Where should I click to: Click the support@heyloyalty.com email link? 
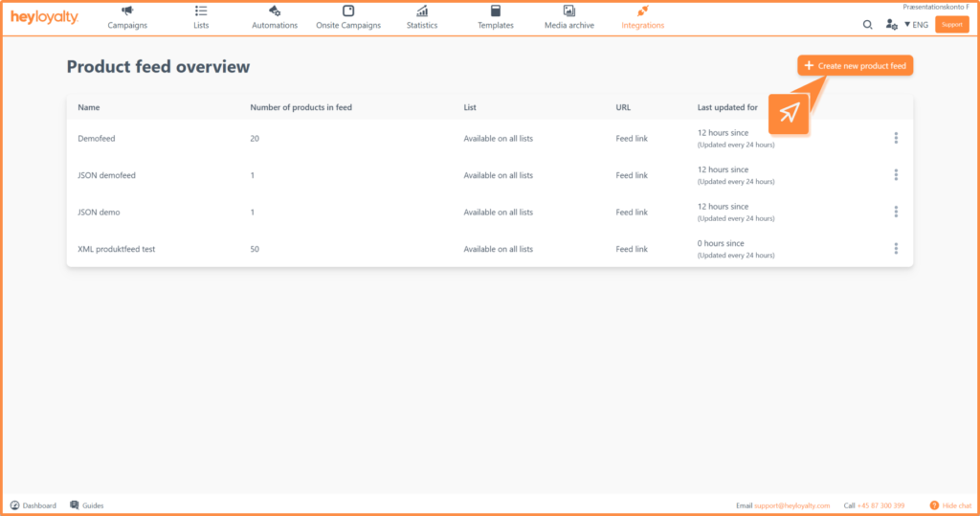(x=791, y=505)
